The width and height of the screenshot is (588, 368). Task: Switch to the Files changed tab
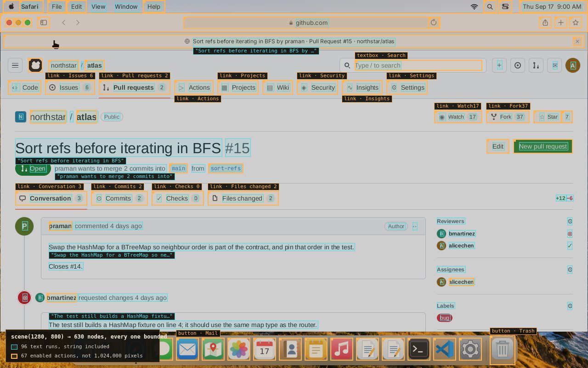(x=243, y=198)
